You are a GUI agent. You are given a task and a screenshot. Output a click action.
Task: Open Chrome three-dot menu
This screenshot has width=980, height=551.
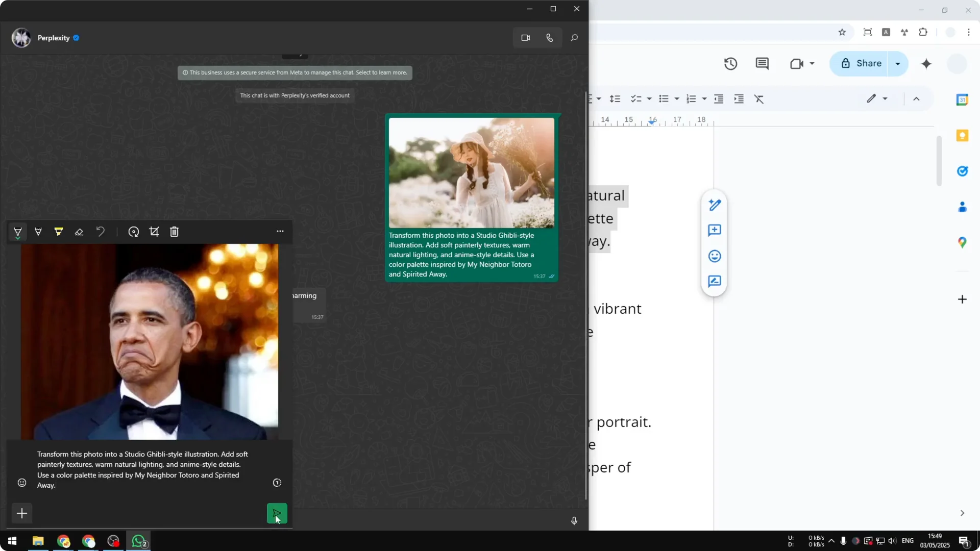[x=969, y=32]
